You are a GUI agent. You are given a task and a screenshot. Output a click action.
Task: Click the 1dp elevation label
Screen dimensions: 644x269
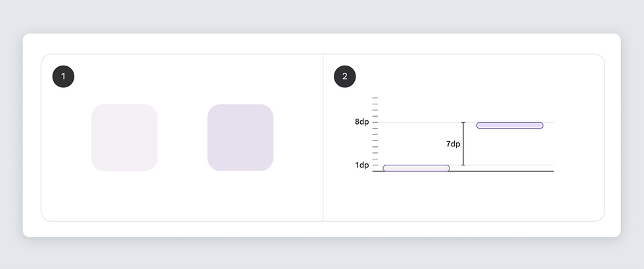(361, 165)
